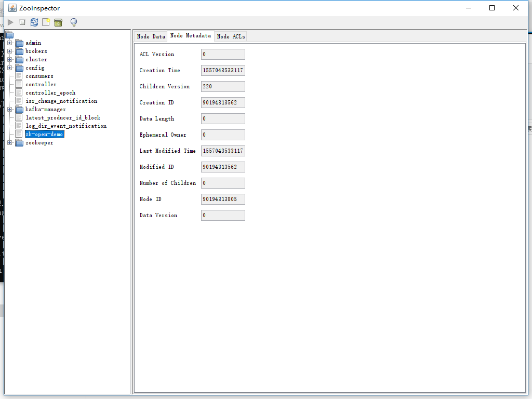Click the Add Node icon
532x399 pixels.
pos(46,22)
